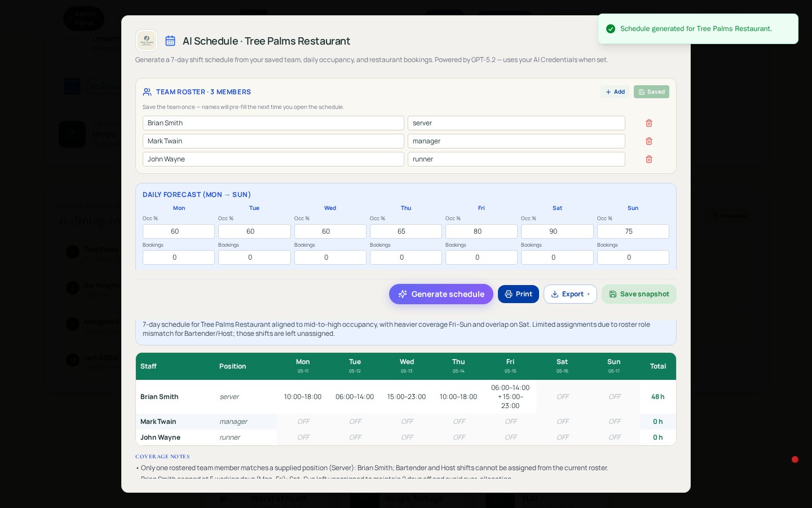The width and height of the screenshot is (812, 508).
Task: Select Friday bookings field
Action: (x=482, y=257)
